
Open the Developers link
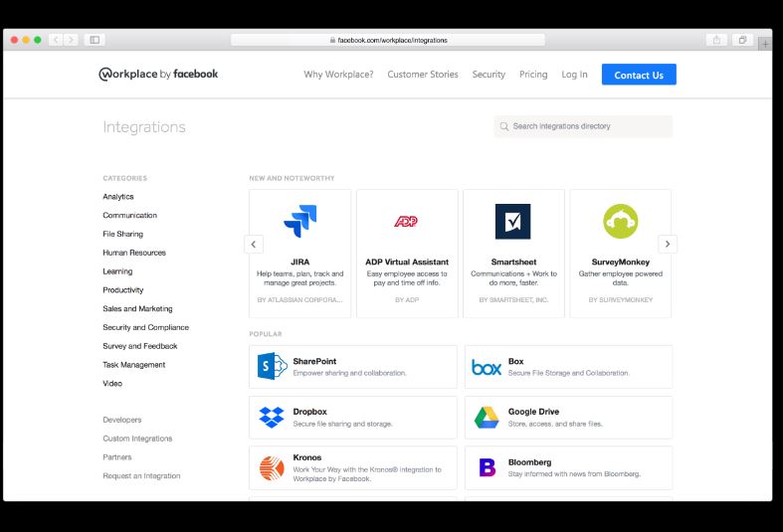point(122,420)
